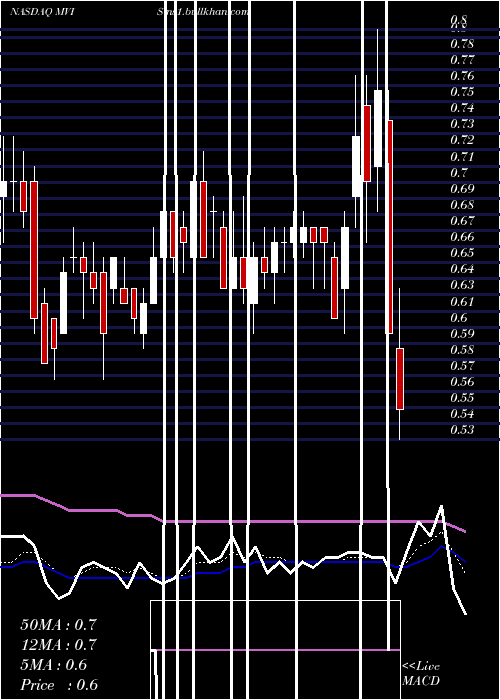The width and height of the screenshot is (500, 700).
Task: Select the 0.59 price axis label
Action: (462, 334)
